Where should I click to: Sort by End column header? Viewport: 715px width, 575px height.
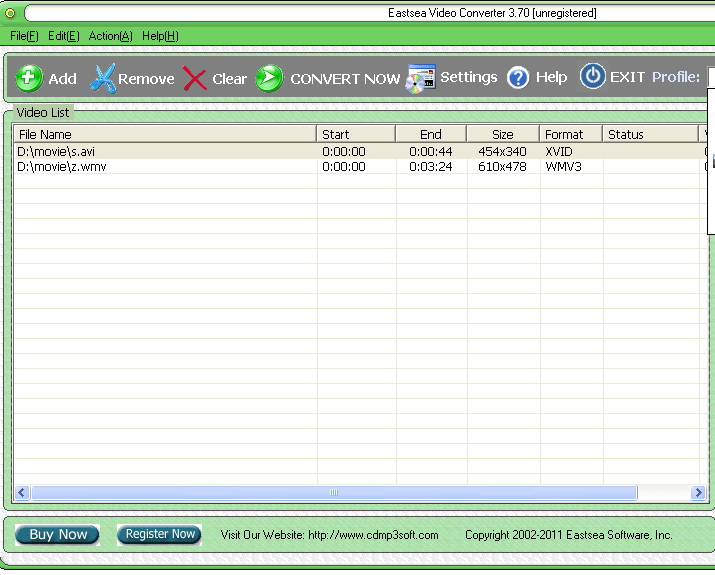431,135
